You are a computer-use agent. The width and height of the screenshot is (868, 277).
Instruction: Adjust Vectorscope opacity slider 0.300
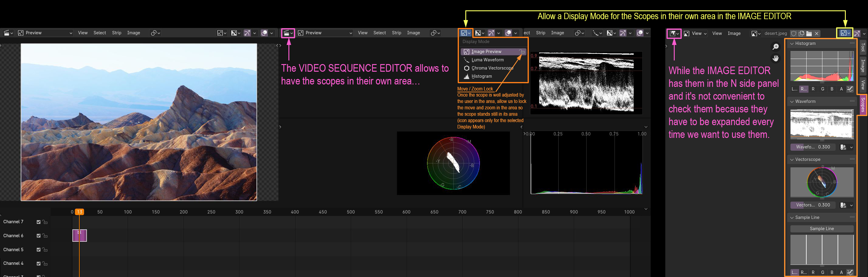(813, 205)
